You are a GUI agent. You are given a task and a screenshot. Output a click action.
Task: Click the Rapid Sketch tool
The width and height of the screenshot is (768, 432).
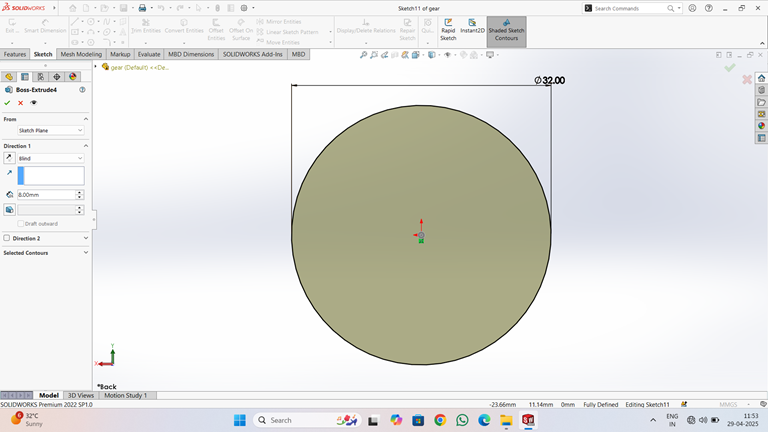pos(448,30)
